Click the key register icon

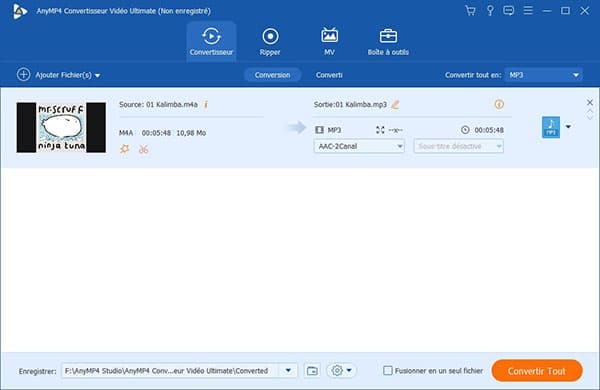[490, 11]
